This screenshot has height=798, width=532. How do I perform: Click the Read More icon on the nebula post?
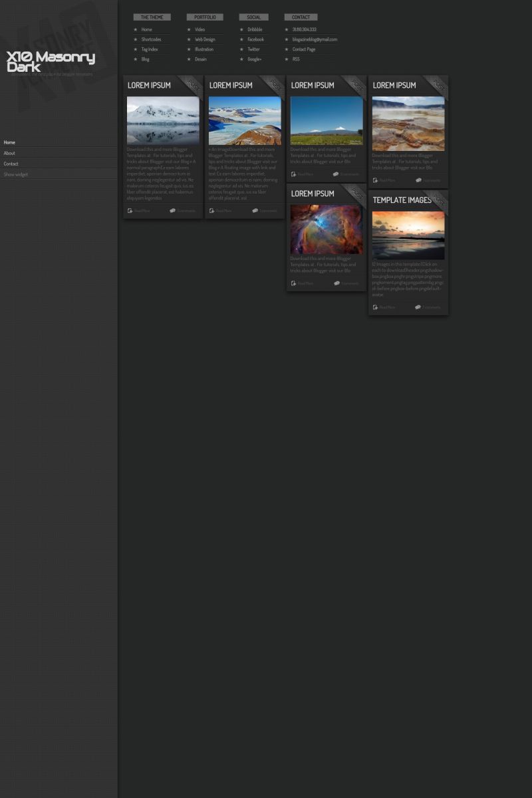[x=293, y=283]
